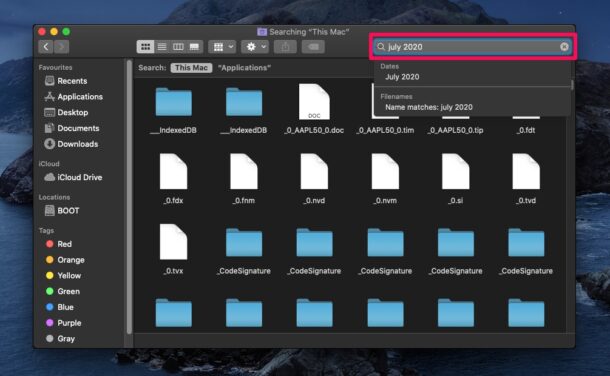Click the Locations sidebar section heading
This screenshot has width=610, height=376.
click(54, 197)
